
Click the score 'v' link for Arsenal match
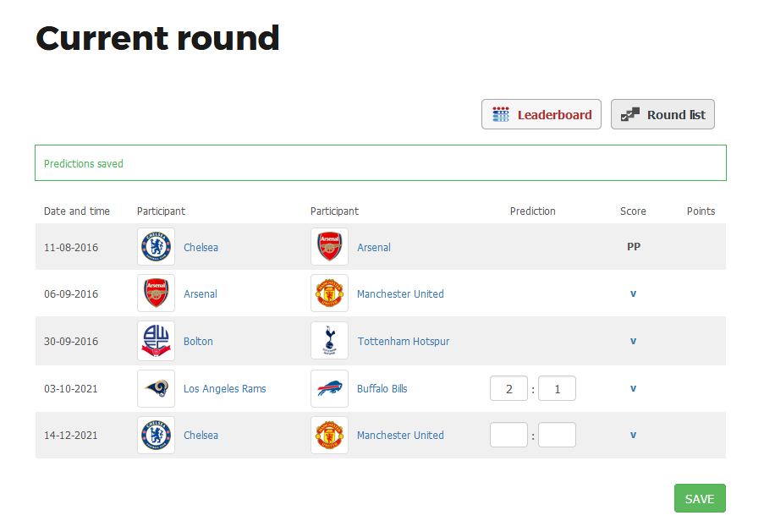coord(633,294)
